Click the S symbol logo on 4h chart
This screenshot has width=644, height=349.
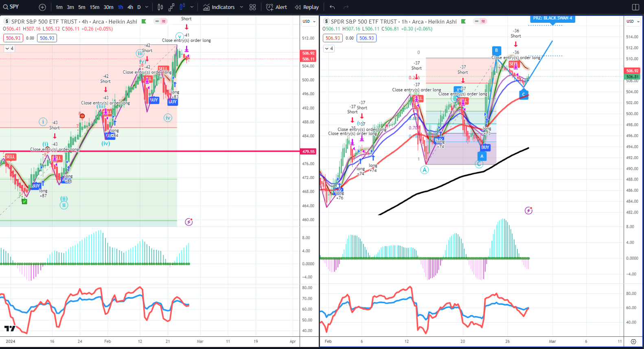[7, 21]
